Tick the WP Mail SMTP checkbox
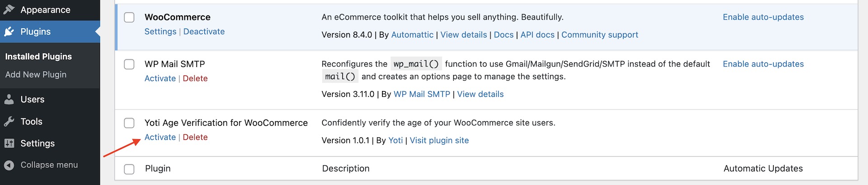 click(x=129, y=64)
